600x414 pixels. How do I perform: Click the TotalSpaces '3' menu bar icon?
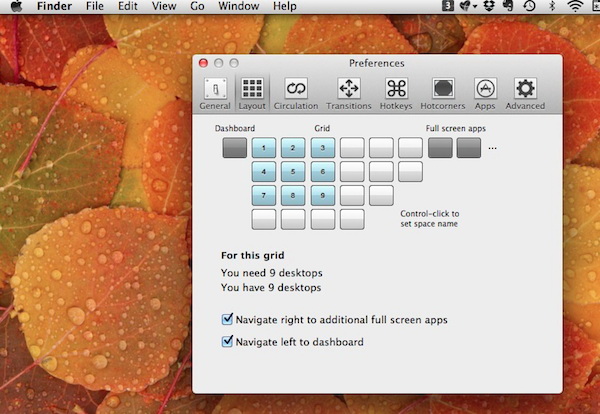[x=448, y=6]
